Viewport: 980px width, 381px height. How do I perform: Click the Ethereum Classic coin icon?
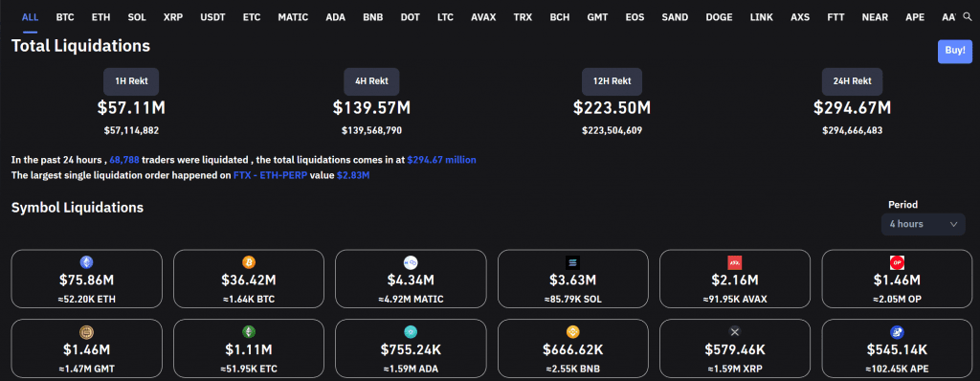pyautogui.click(x=248, y=332)
